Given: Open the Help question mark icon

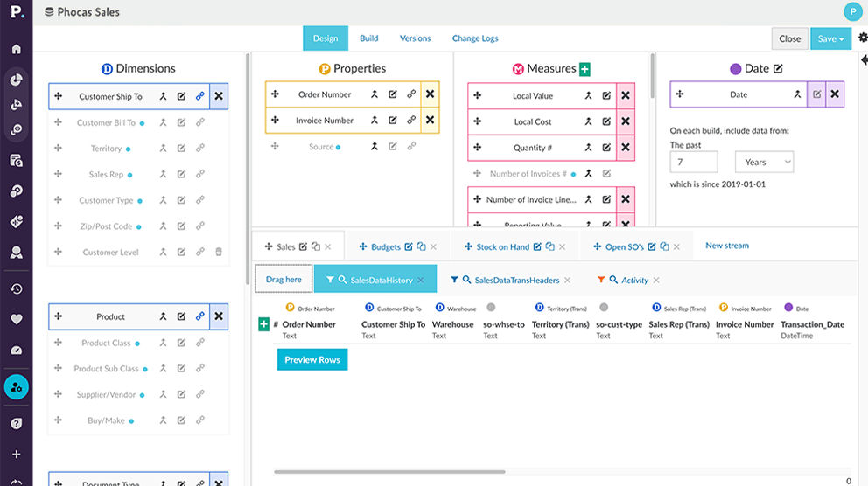Looking at the screenshot, I should 16,424.
